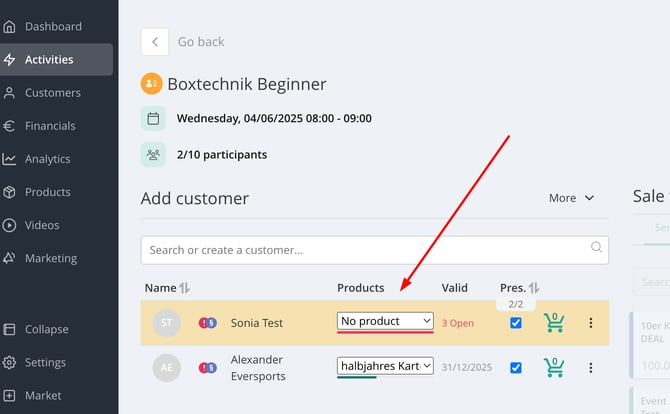Image resolution: width=670 pixels, height=414 pixels.
Task: Click the search magnifier icon in customer field
Action: 596,247
